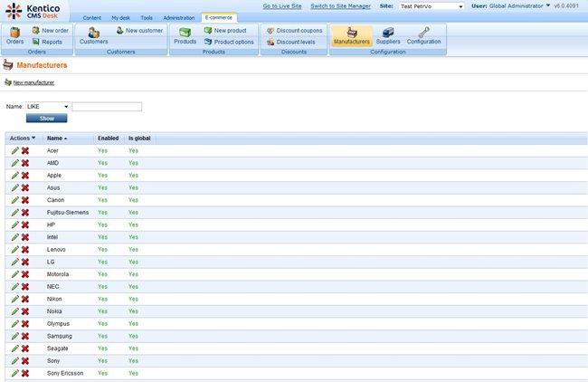The image size is (588, 382).
Task: Open E-commerce Configuration
Action: click(x=423, y=36)
